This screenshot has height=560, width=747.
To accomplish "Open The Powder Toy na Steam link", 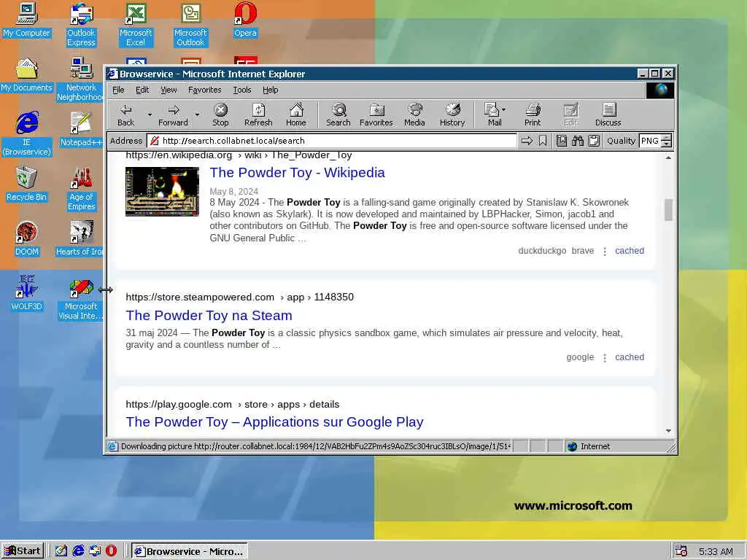I will [x=209, y=315].
